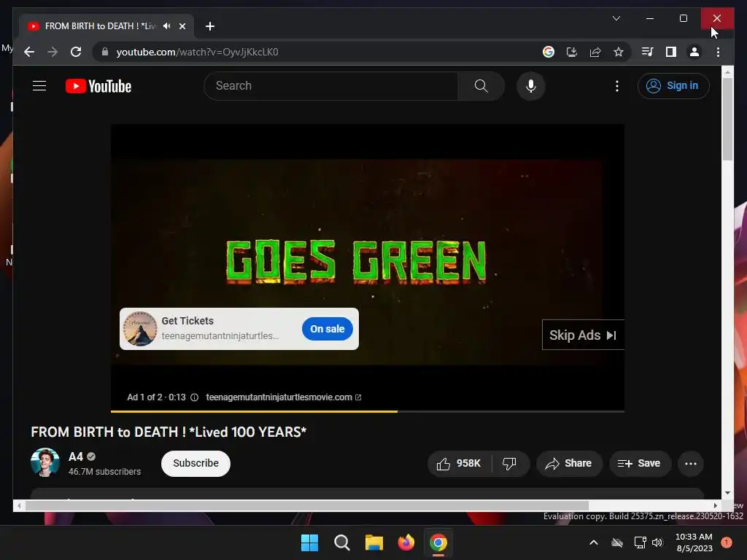The image size is (747, 560).
Task: Select the address bar URL
Action: pyautogui.click(x=197, y=52)
